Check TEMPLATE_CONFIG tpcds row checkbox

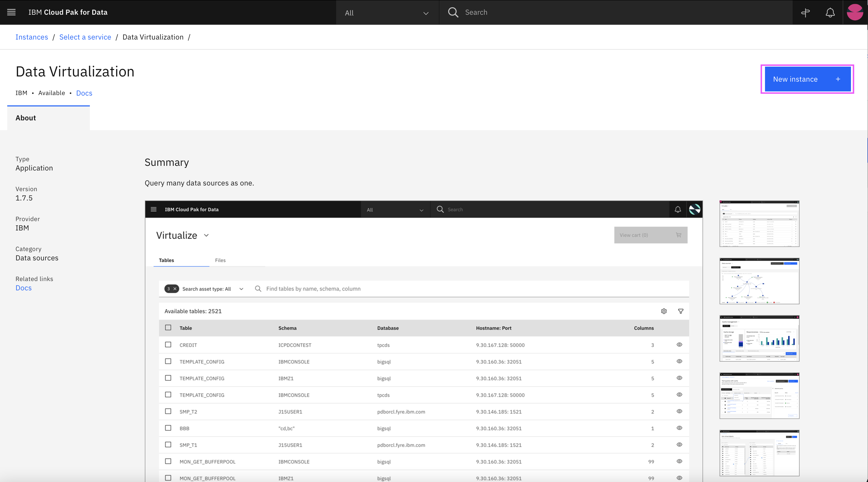(x=168, y=394)
